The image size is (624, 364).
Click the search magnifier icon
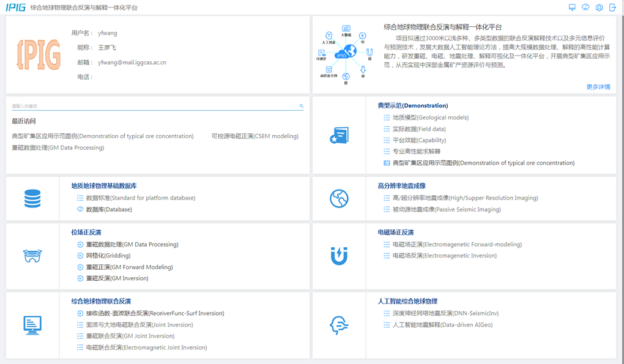pos(301,106)
